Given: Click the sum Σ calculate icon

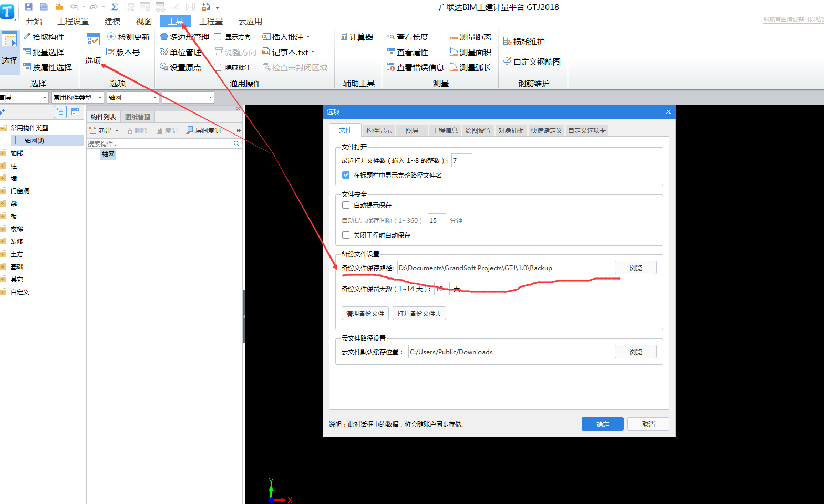Looking at the screenshot, I should coord(115,7).
